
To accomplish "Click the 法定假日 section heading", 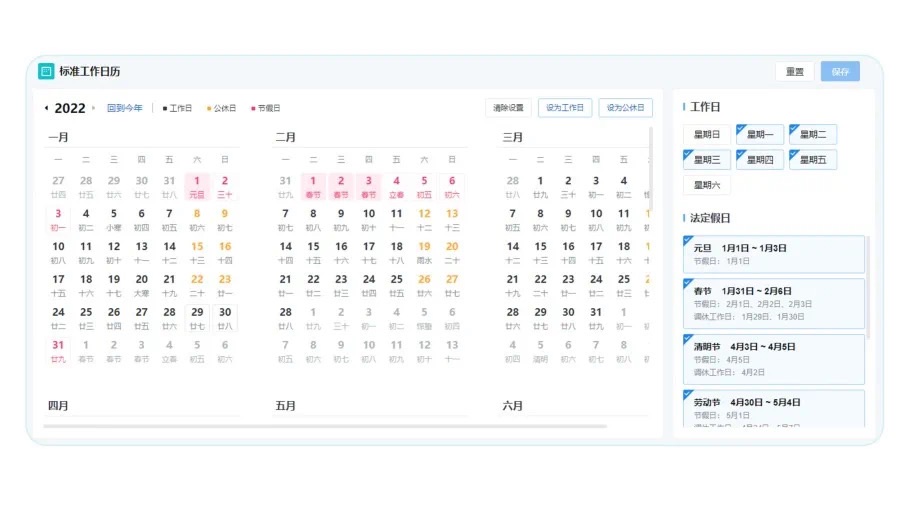I will pos(710,218).
